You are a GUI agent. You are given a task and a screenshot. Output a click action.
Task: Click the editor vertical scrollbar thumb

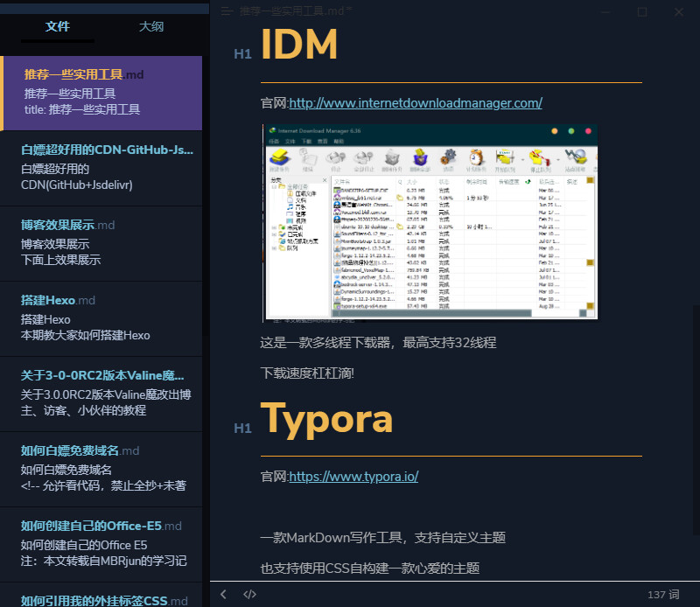tap(696, 420)
